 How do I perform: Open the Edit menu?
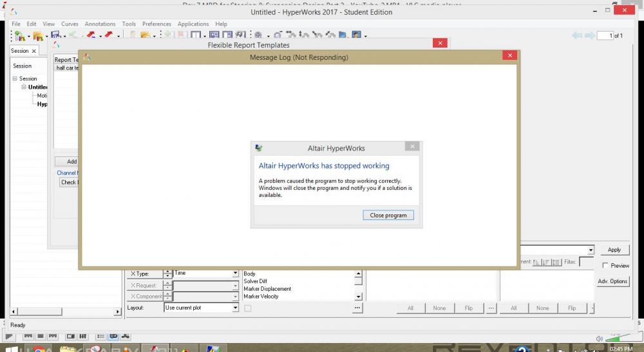pos(31,24)
